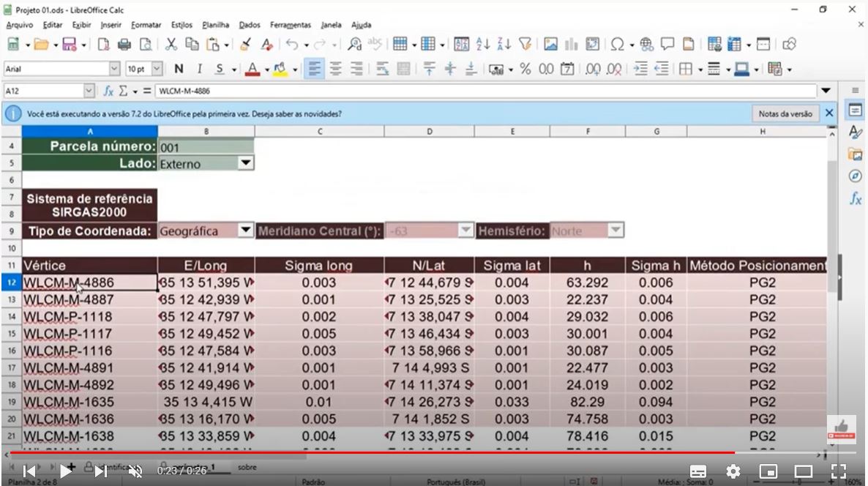Open the folder icon to load a file
Image resolution: width=868 pixels, height=486 pixels.
pos(41,45)
